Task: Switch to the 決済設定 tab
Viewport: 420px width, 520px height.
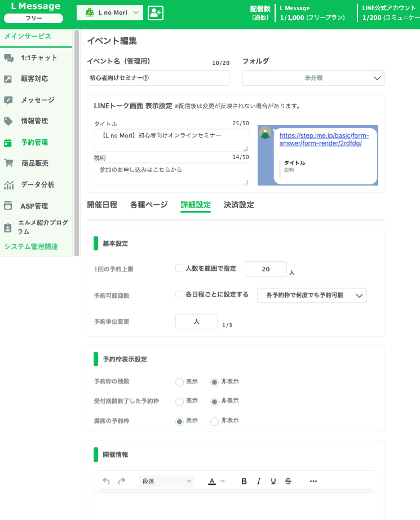Action: coord(238,205)
